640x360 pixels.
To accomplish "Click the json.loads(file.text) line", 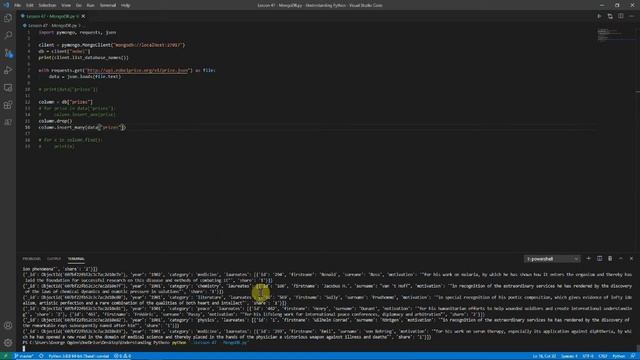I will (84, 76).
